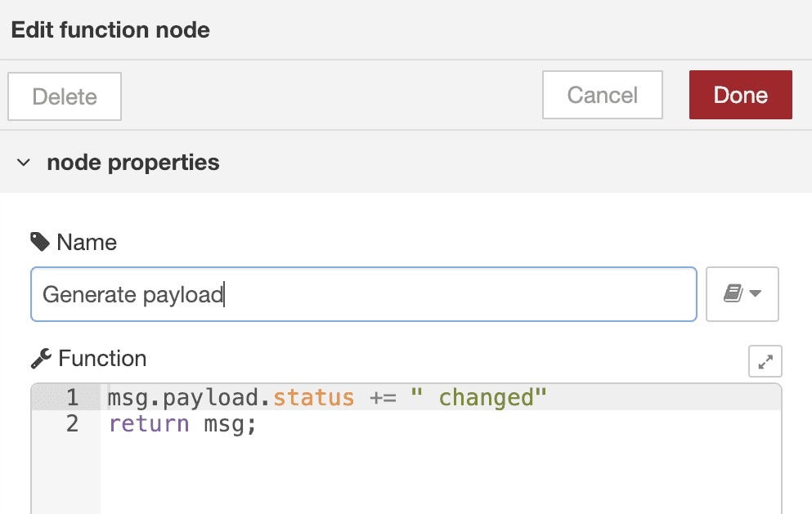This screenshot has width=812, height=514.
Task: Click the book library icon
Action: pos(733,293)
